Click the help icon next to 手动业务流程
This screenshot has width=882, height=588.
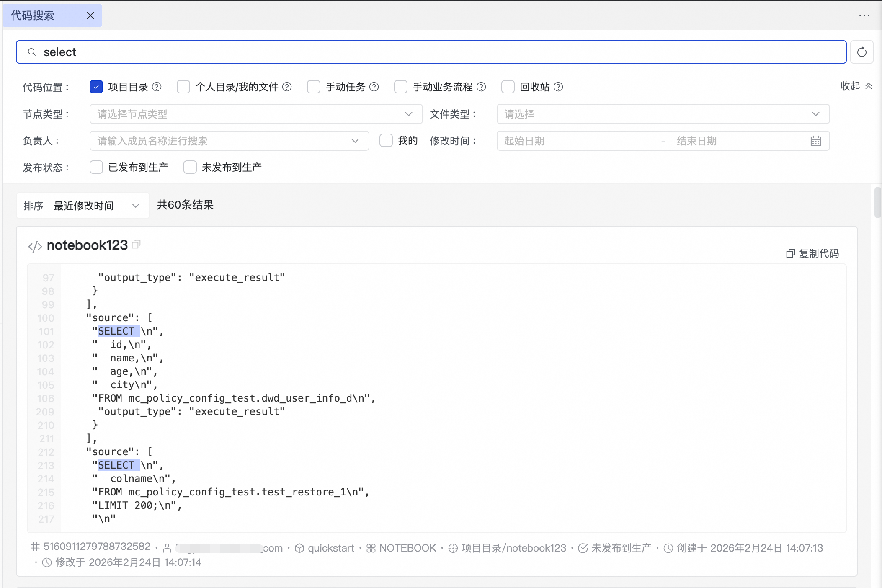click(x=482, y=87)
